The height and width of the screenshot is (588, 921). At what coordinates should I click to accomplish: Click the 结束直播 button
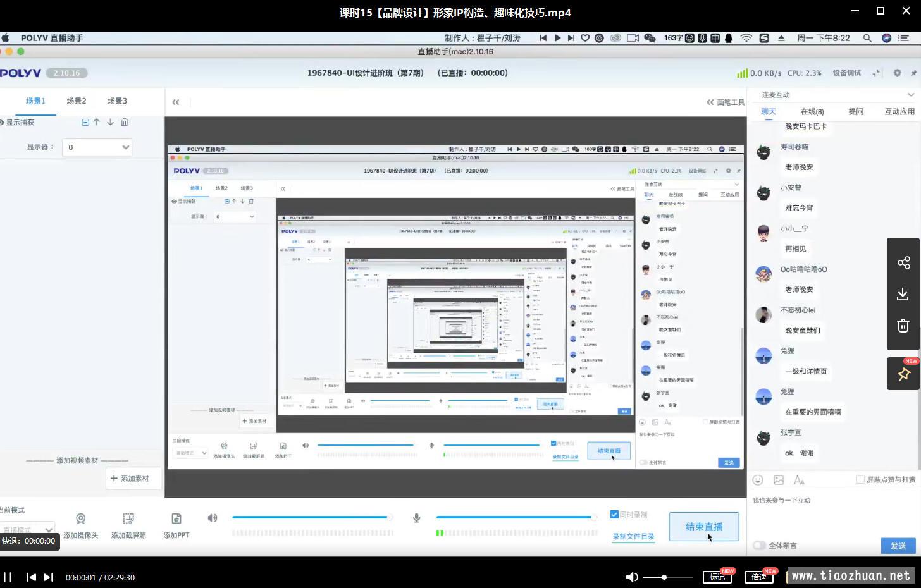(x=703, y=527)
